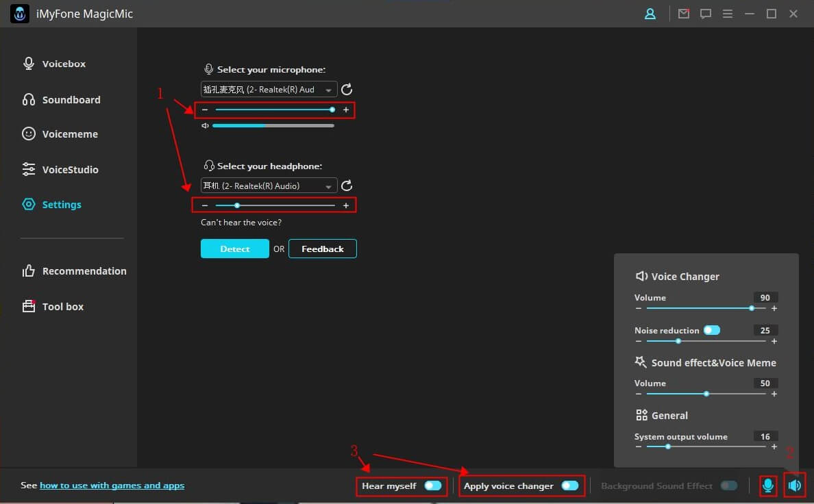Minimize the MagicMic window
The image size is (814, 504).
(x=750, y=14)
